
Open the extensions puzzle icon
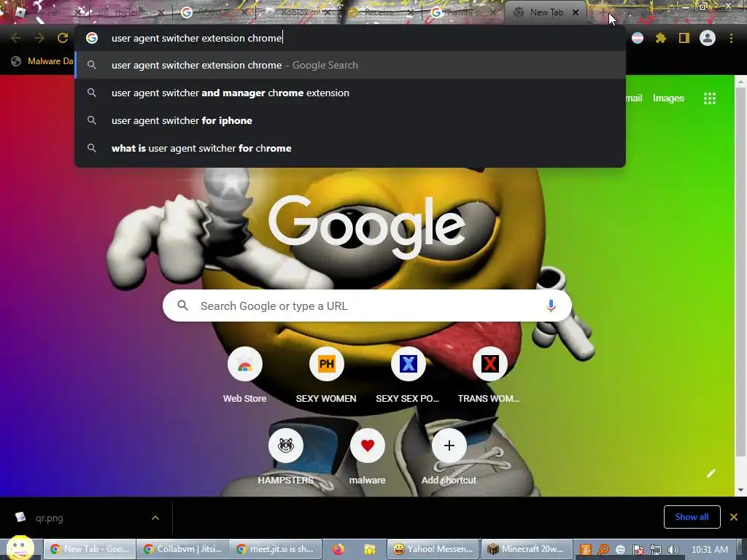[661, 38]
